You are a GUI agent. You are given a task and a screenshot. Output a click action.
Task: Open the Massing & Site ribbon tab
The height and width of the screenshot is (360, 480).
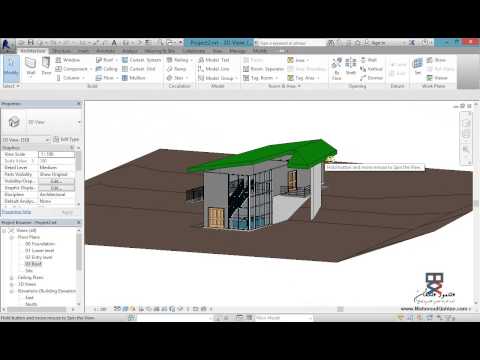tap(160, 51)
